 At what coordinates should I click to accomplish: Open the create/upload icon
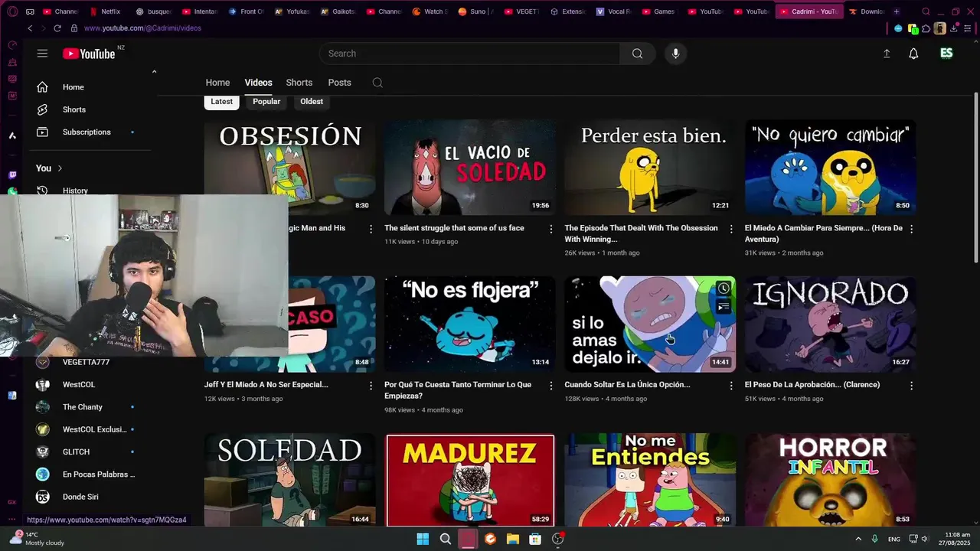[x=887, y=54]
